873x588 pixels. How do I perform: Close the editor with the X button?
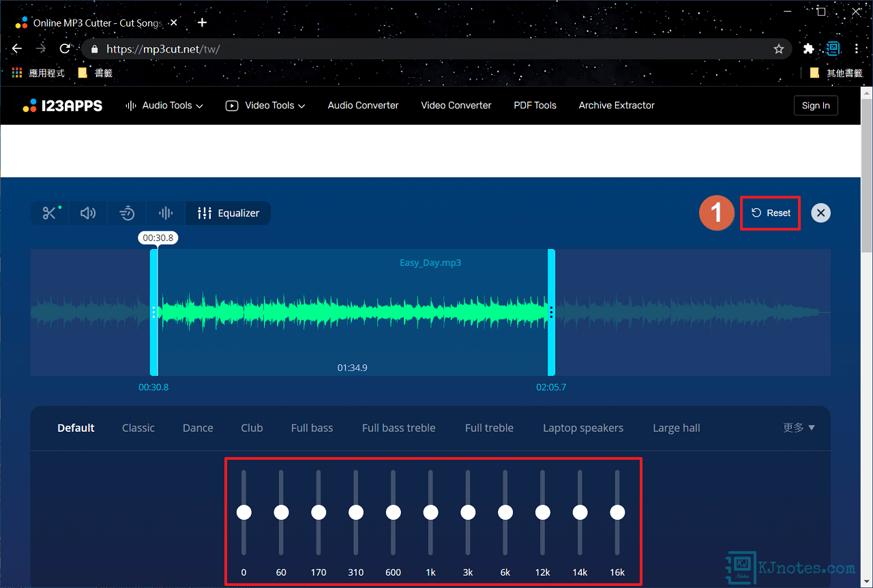pos(820,212)
